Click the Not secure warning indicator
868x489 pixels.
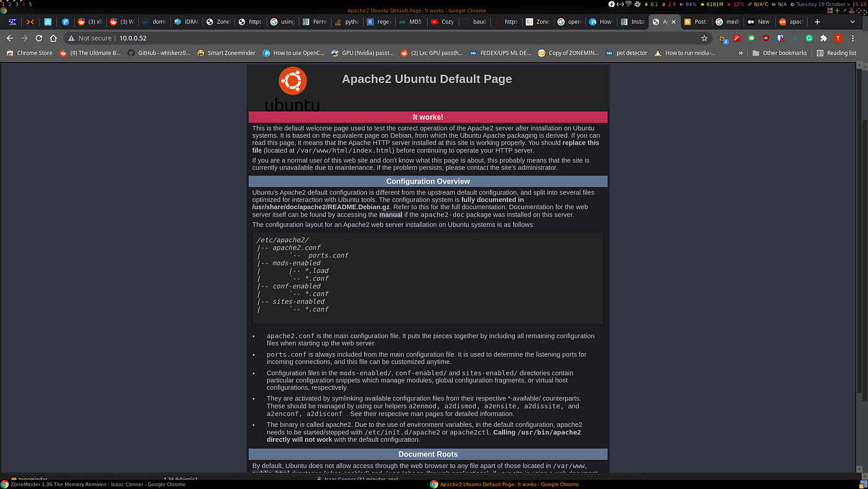(89, 38)
